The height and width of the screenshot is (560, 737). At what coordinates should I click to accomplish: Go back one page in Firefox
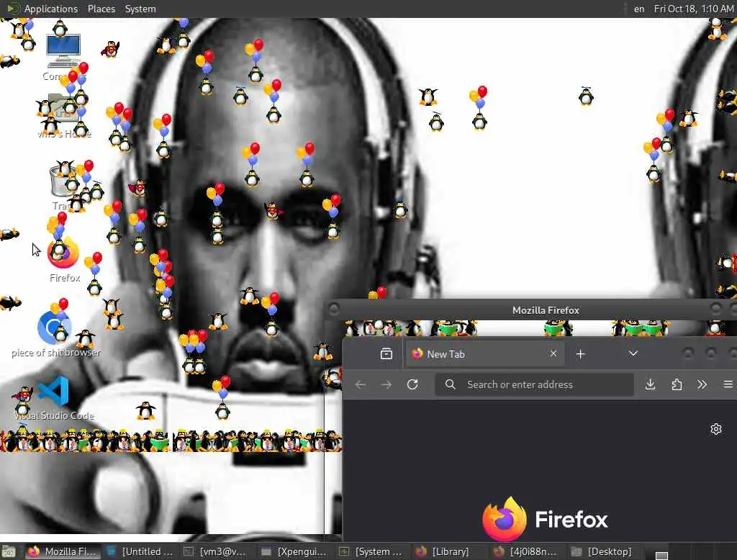click(x=361, y=384)
